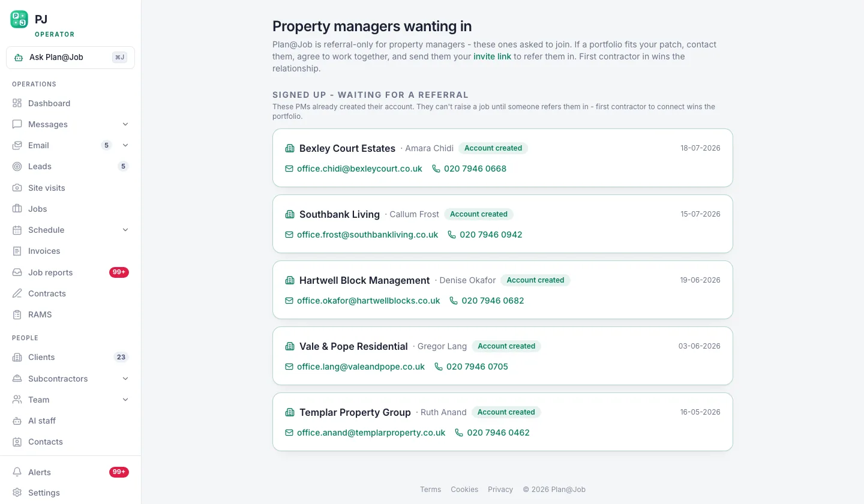Open Clients in the sidebar
Viewport: 864px width, 504px height.
point(70,357)
